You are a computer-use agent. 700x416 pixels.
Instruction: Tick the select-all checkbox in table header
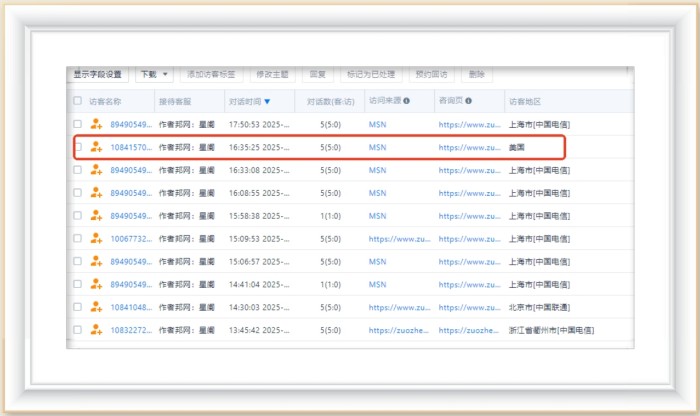pyautogui.click(x=78, y=101)
